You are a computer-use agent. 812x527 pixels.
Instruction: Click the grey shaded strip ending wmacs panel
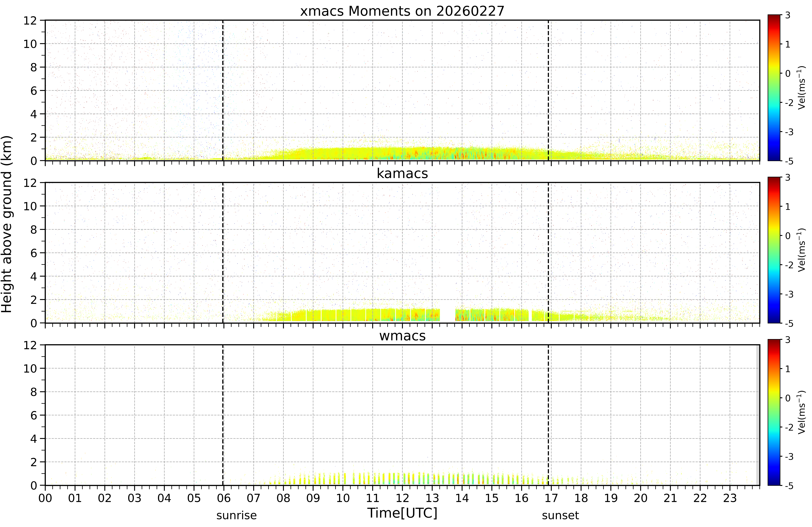(x=758, y=415)
